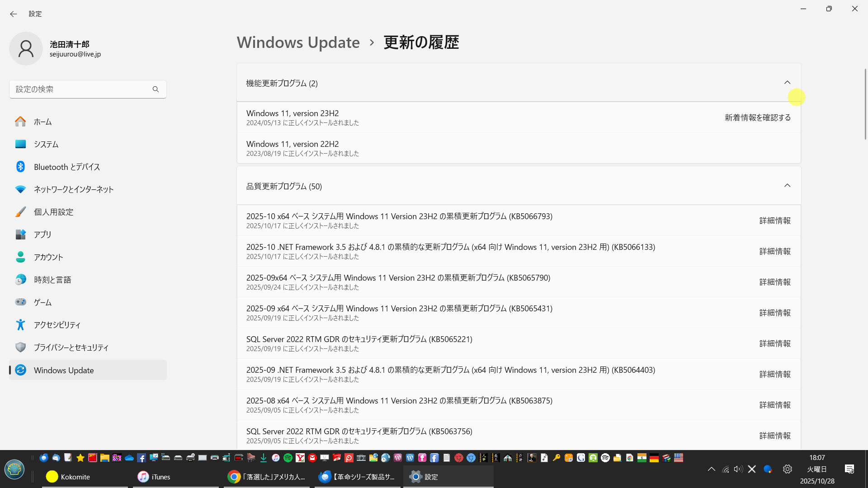This screenshot has height=488, width=868.
Task: Click the Windows Update breadcrumb link
Action: [298, 42]
